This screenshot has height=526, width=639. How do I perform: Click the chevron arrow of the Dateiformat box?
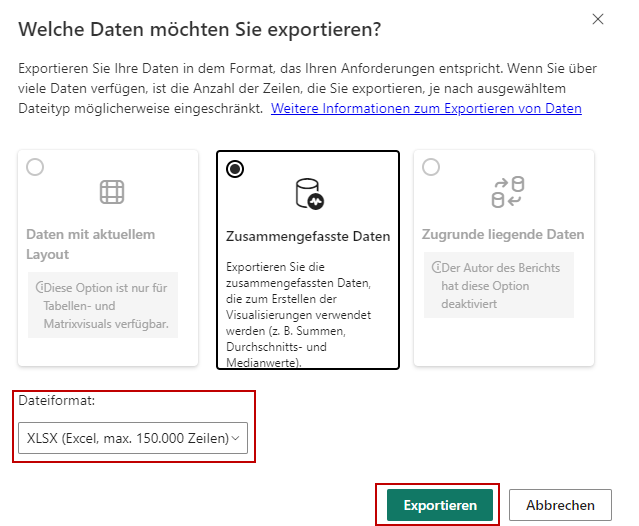[236, 438]
